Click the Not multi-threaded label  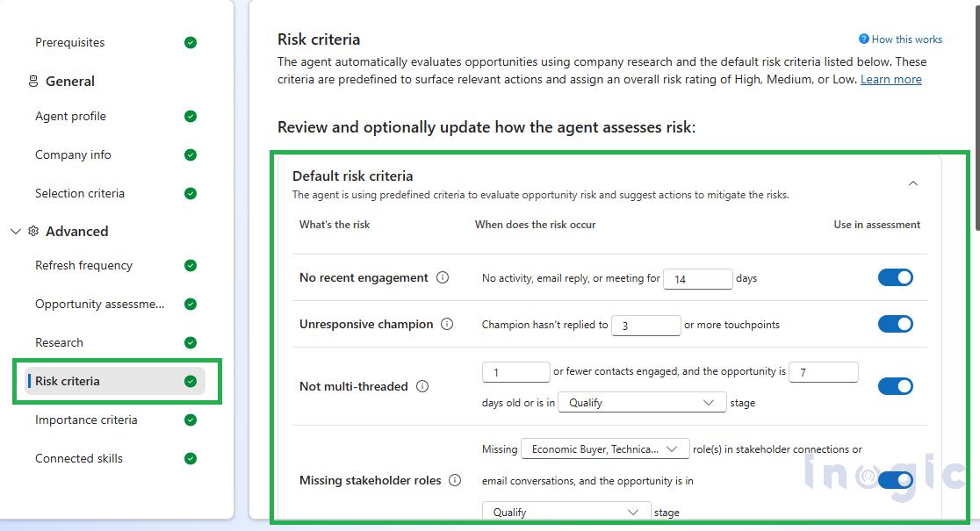coord(354,386)
